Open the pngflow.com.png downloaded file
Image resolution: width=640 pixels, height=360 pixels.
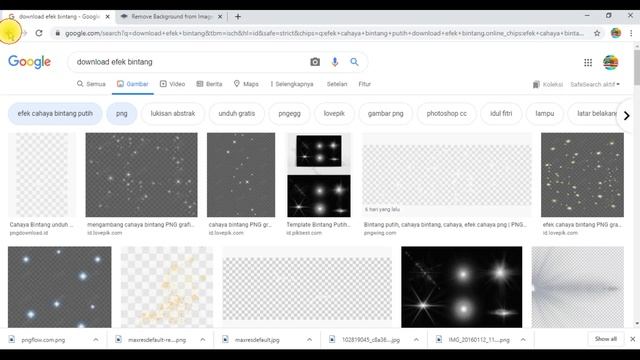[x=43, y=340]
